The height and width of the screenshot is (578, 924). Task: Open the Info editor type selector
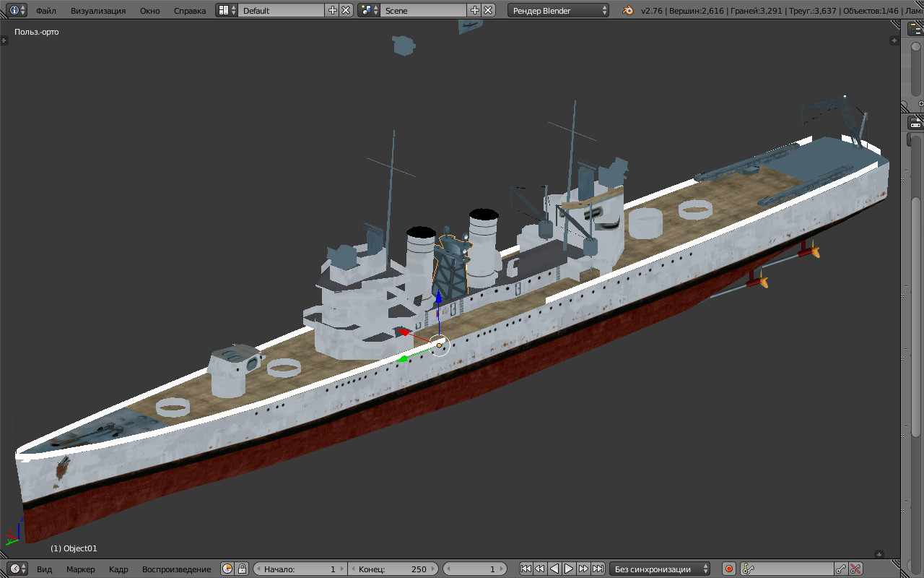click(x=18, y=10)
